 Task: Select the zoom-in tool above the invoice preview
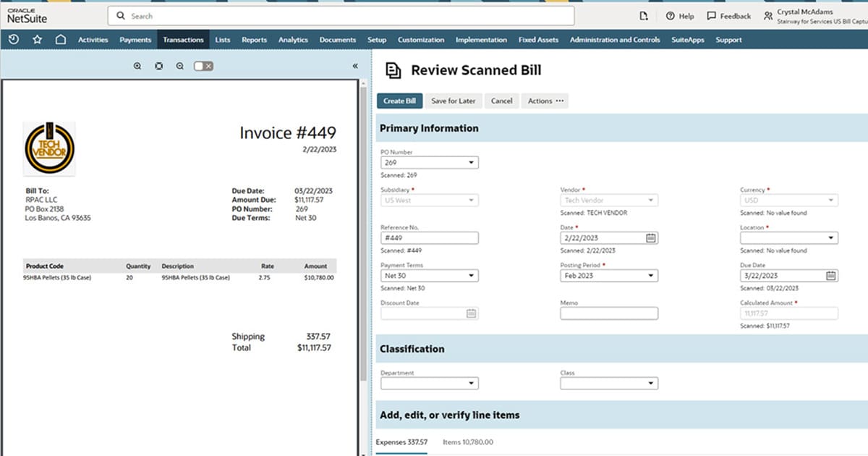(137, 65)
